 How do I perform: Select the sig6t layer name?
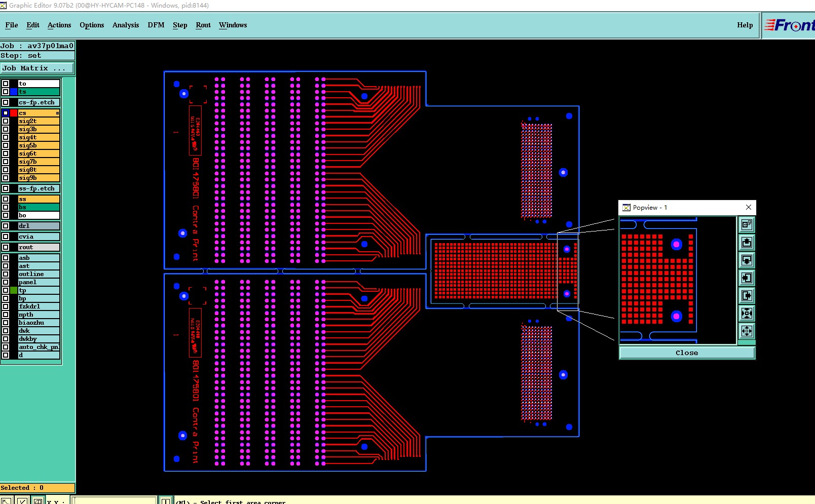coord(39,153)
